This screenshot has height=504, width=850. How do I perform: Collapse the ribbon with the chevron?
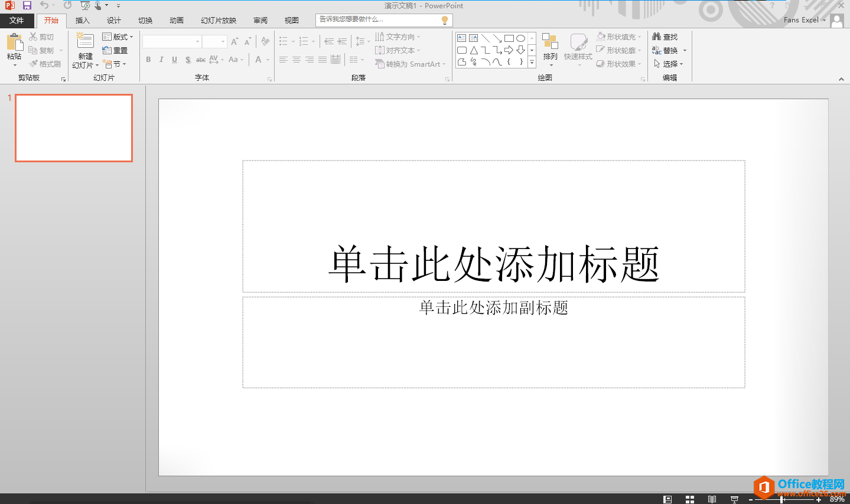841,79
